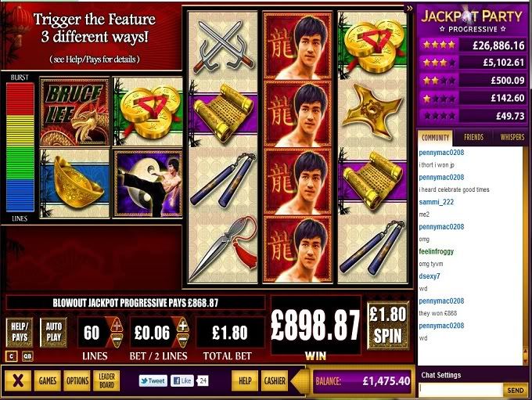The width and height of the screenshot is (532, 400).
Task: Select the Community chat tab
Action: (x=435, y=138)
